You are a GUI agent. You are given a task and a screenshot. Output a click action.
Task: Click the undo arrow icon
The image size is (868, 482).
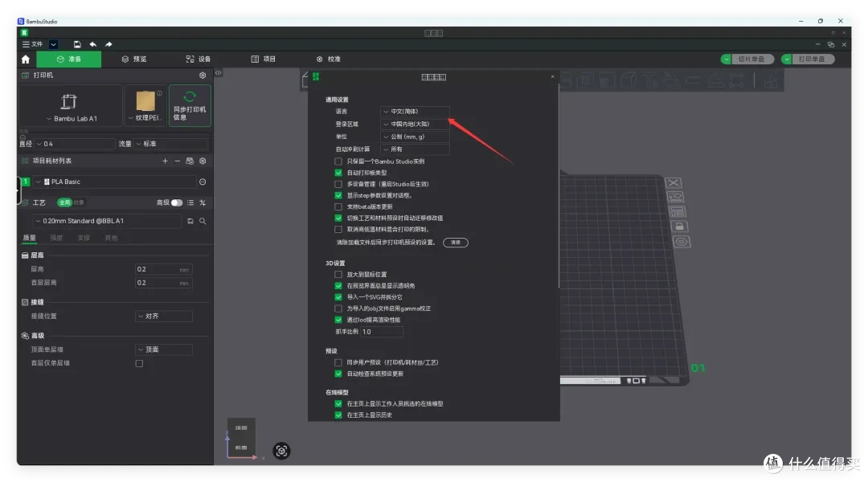tap(93, 44)
